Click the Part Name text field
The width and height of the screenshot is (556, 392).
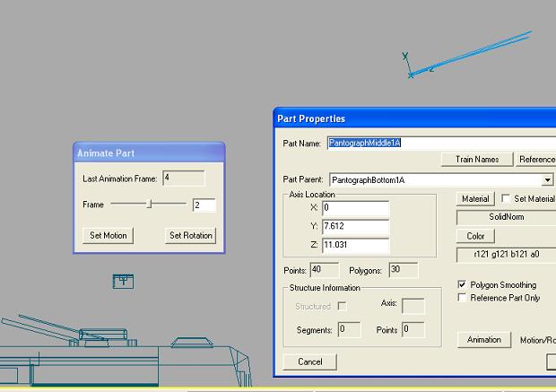pos(439,143)
